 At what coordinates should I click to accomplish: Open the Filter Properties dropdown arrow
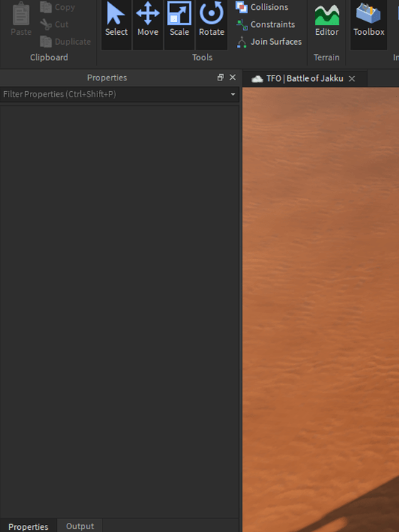[x=233, y=95]
